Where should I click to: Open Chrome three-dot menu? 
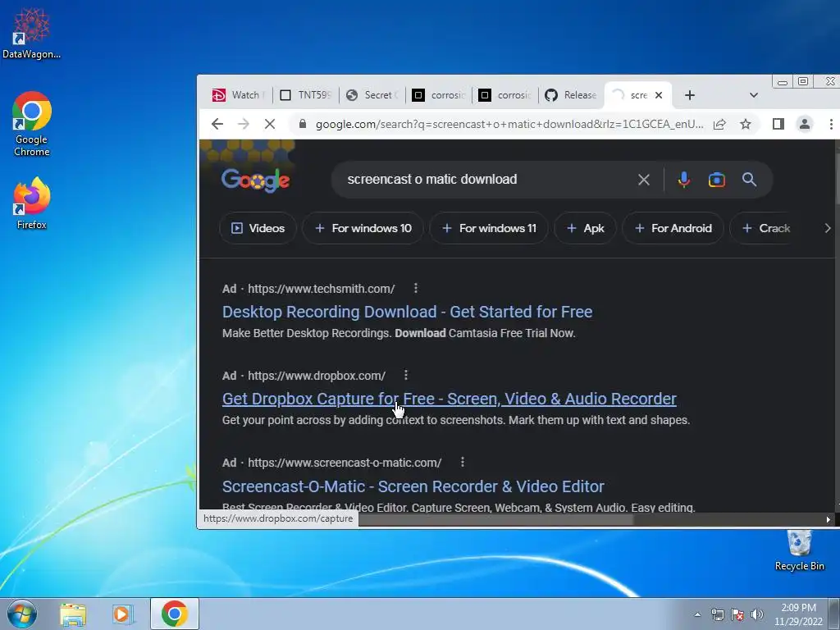coord(831,125)
